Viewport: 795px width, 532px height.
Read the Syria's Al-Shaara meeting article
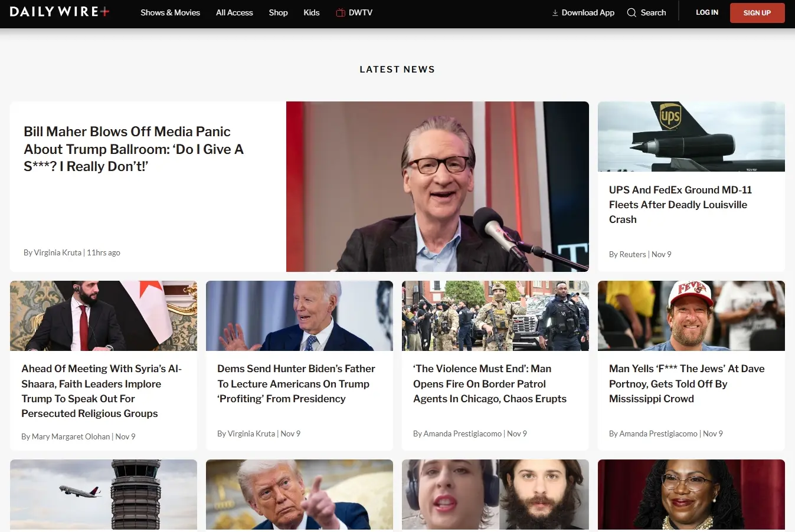tap(102, 390)
